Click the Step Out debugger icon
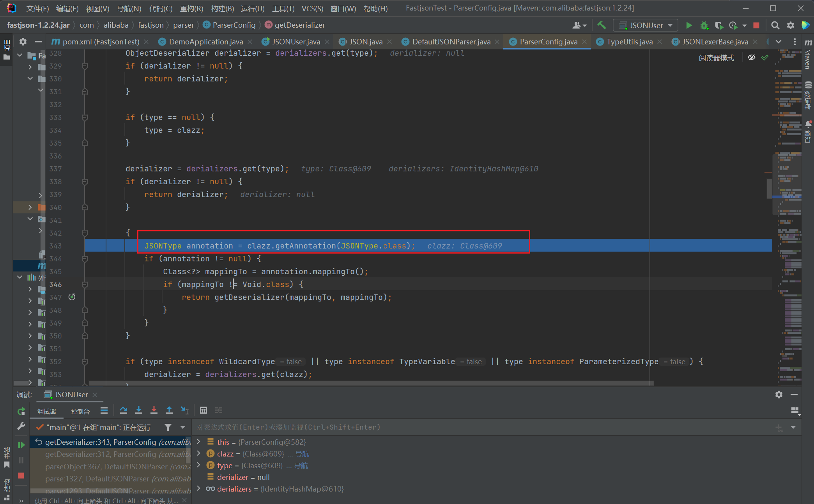 click(x=169, y=410)
